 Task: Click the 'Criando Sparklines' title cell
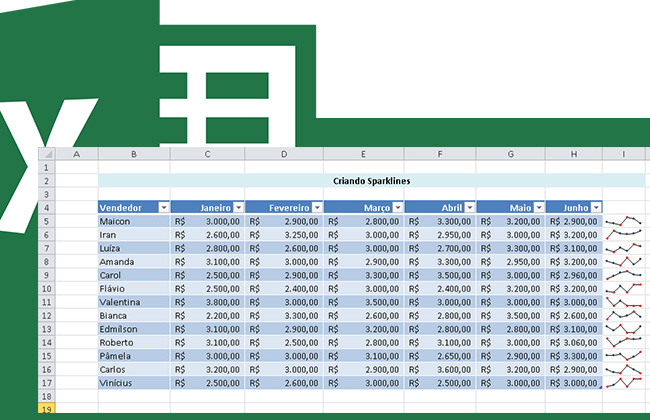pyautogui.click(x=371, y=181)
